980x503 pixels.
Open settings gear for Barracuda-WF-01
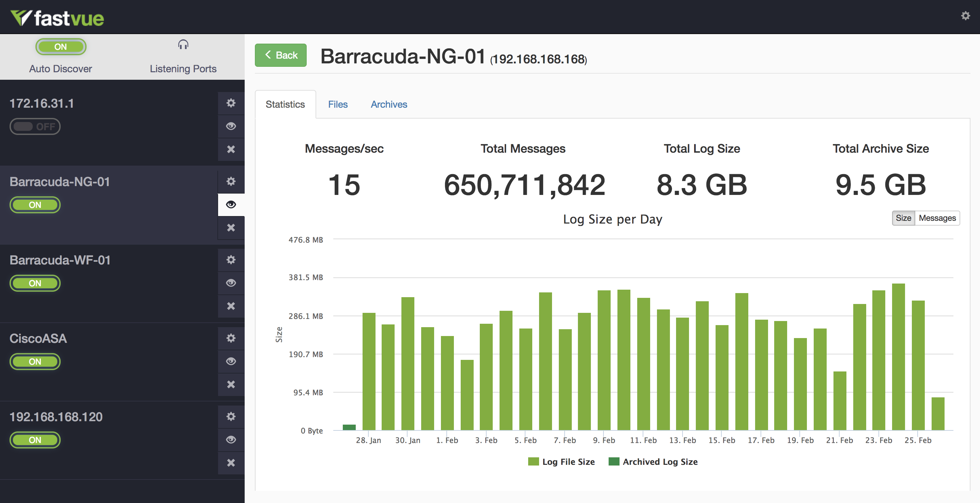click(231, 259)
